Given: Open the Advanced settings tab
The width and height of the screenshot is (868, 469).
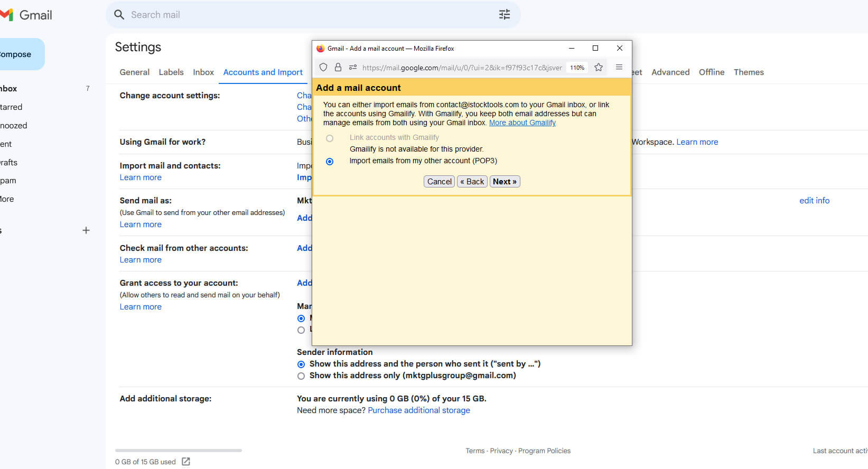Looking at the screenshot, I should pyautogui.click(x=670, y=72).
